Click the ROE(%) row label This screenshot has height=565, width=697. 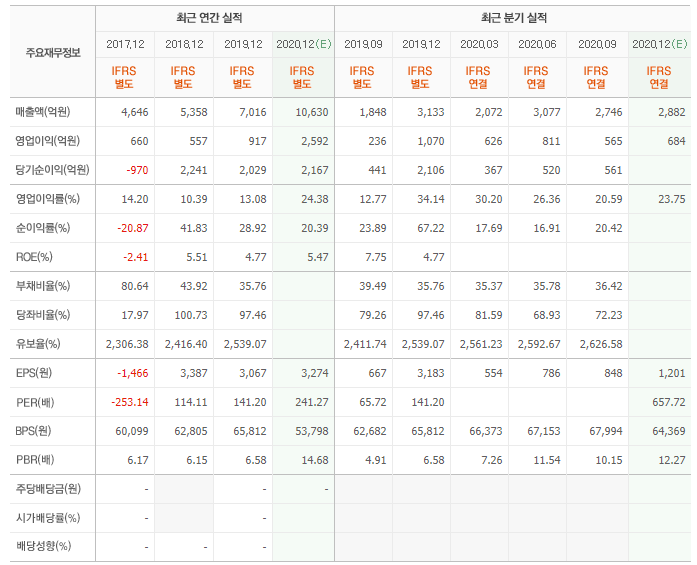pyautogui.click(x=34, y=257)
